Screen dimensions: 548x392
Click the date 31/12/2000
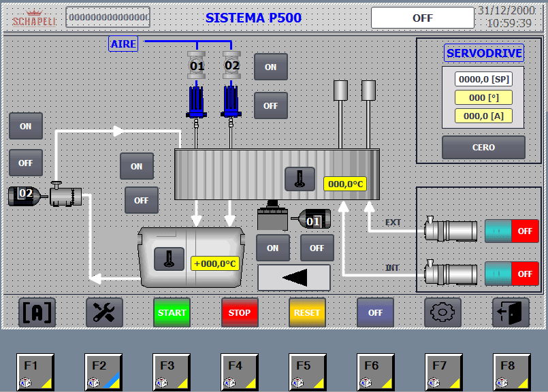(x=506, y=10)
